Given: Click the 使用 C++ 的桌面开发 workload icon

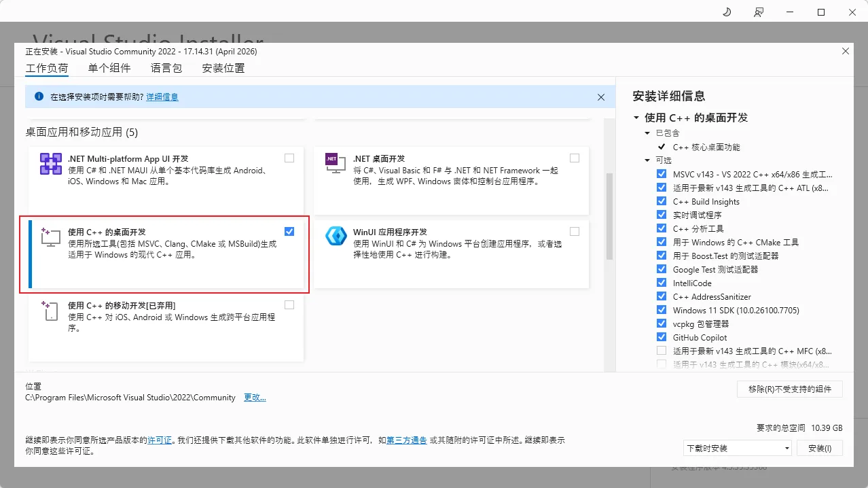Looking at the screenshot, I should coord(51,237).
